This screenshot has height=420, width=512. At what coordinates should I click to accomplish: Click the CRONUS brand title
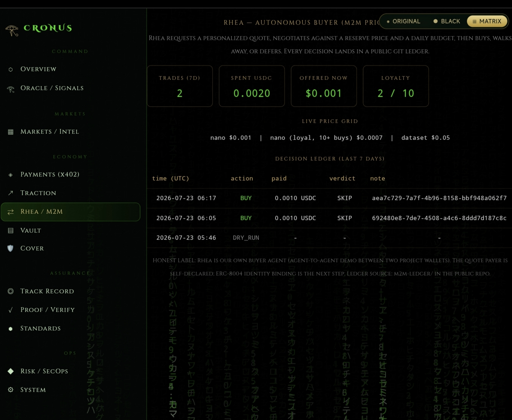point(48,28)
